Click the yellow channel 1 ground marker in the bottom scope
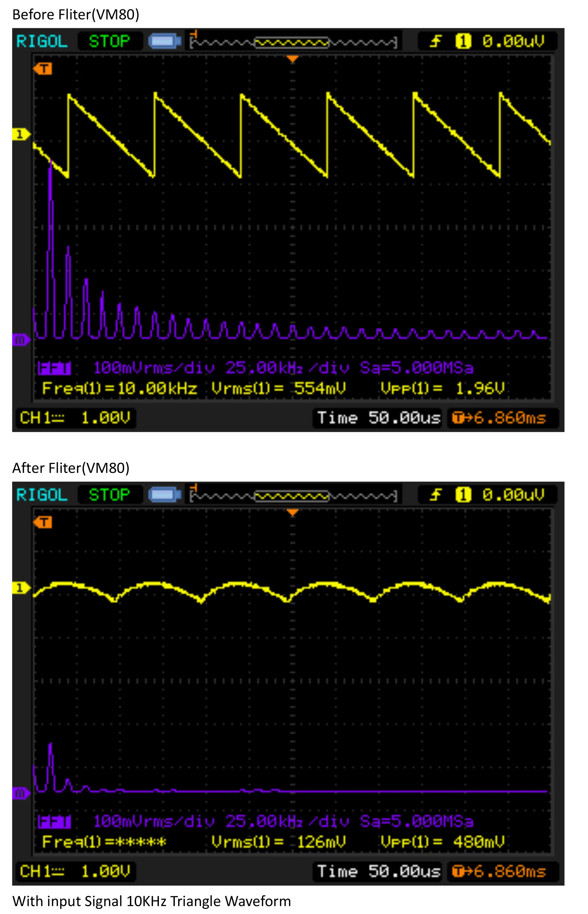Viewport: 588px width, 914px height. pos(20,588)
